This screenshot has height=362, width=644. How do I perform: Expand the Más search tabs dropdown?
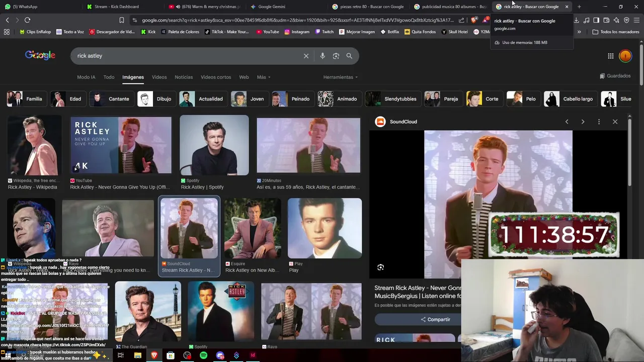coord(264,77)
